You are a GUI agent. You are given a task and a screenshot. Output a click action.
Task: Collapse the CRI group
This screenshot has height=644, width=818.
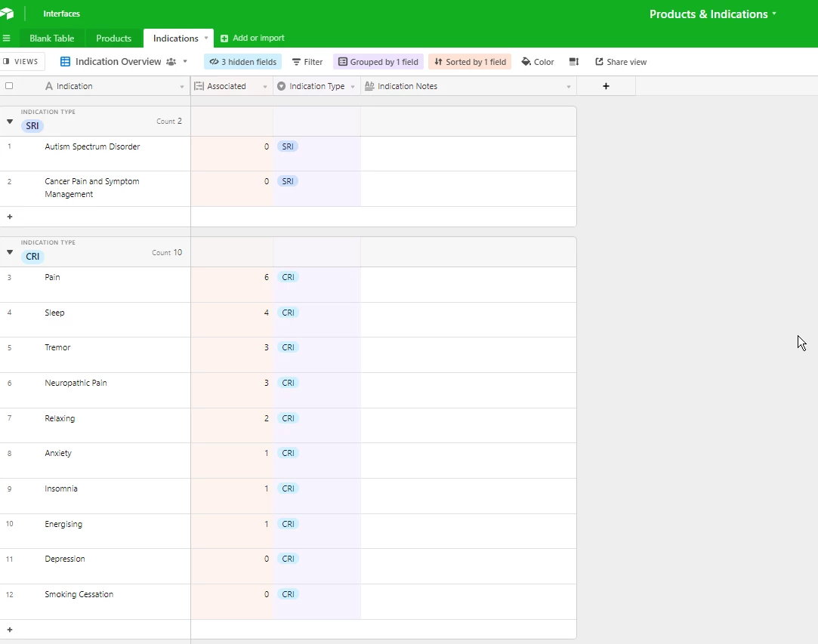(x=9, y=252)
